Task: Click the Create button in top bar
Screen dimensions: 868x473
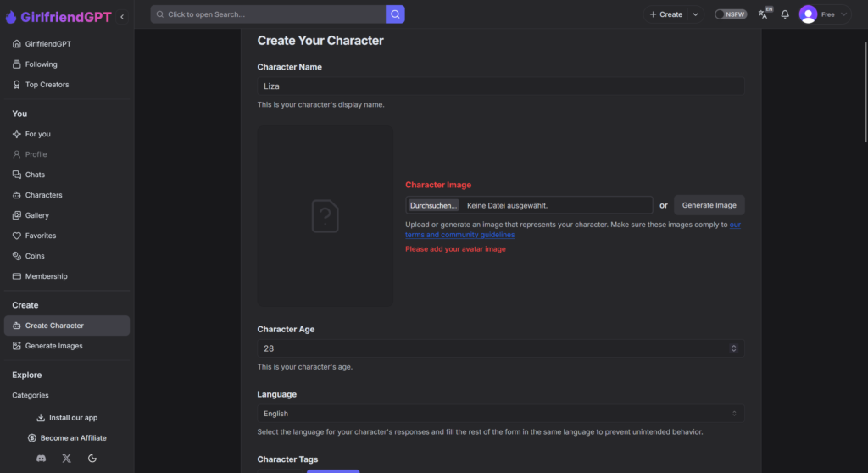Action: pyautogui.click(x=666, y=14)
